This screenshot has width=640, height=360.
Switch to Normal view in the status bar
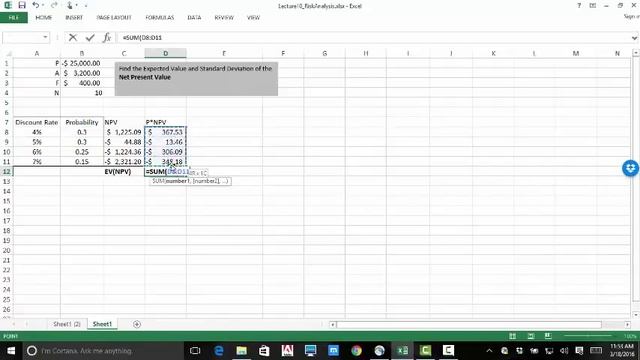click(x=513, y=336)
